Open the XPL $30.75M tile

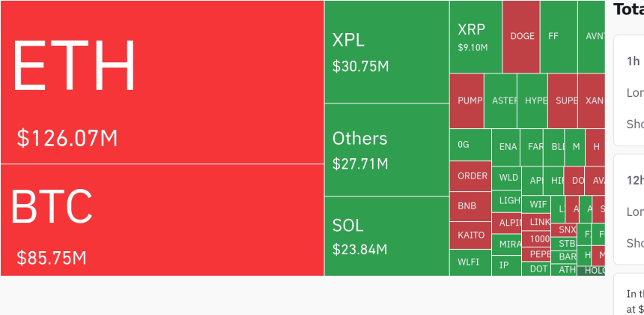[x=386, y=52]
